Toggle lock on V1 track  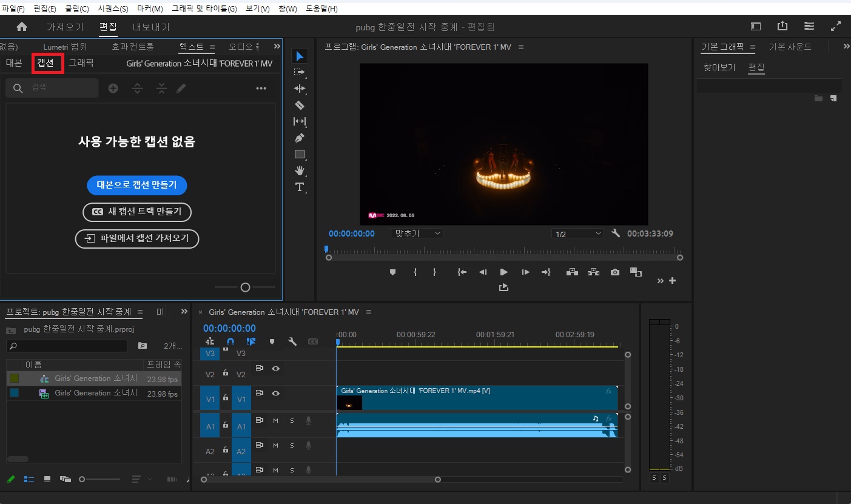click(226, 398)
